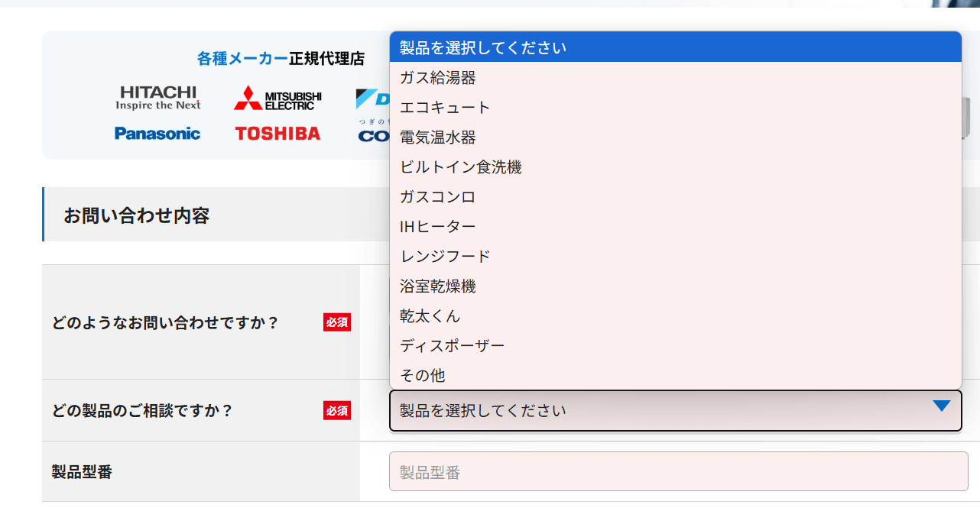Choose 電気温水器 option

click(437, 137)
